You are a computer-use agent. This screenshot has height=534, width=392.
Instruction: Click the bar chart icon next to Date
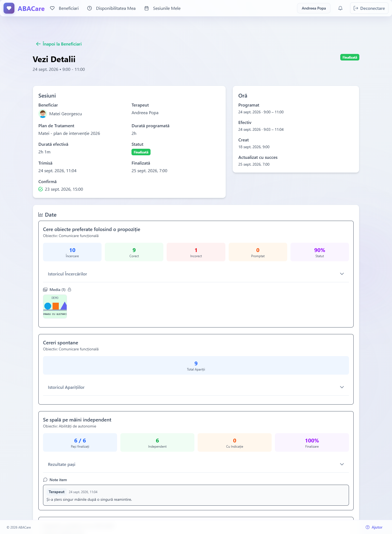[41, 215]
